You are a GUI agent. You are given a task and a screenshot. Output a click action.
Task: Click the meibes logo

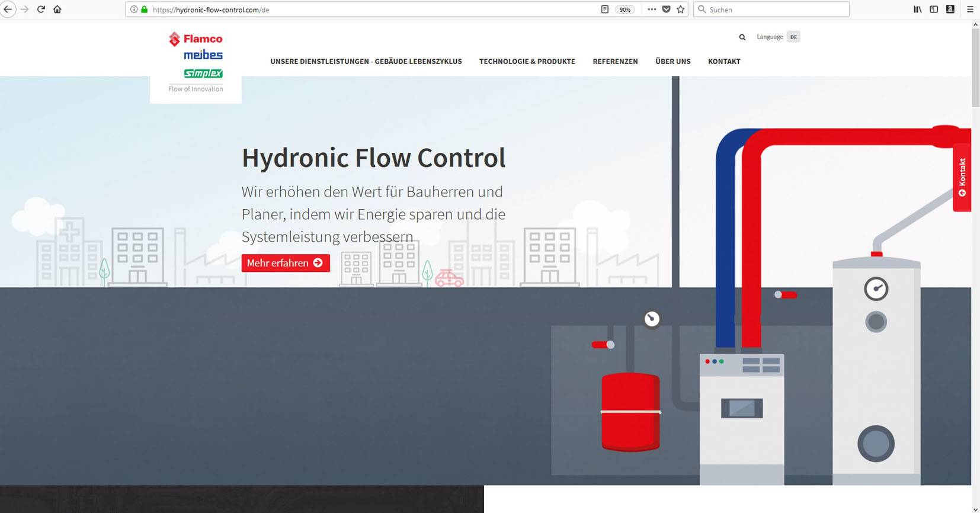[203, 55]
